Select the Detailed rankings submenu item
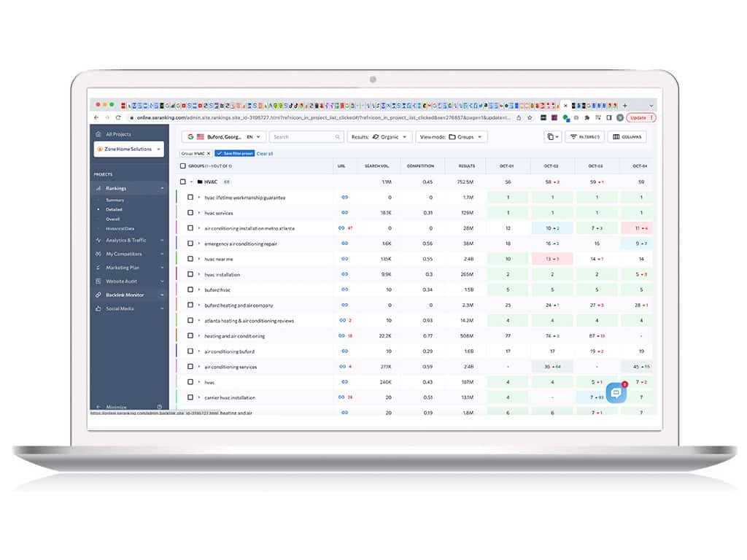 114,209
